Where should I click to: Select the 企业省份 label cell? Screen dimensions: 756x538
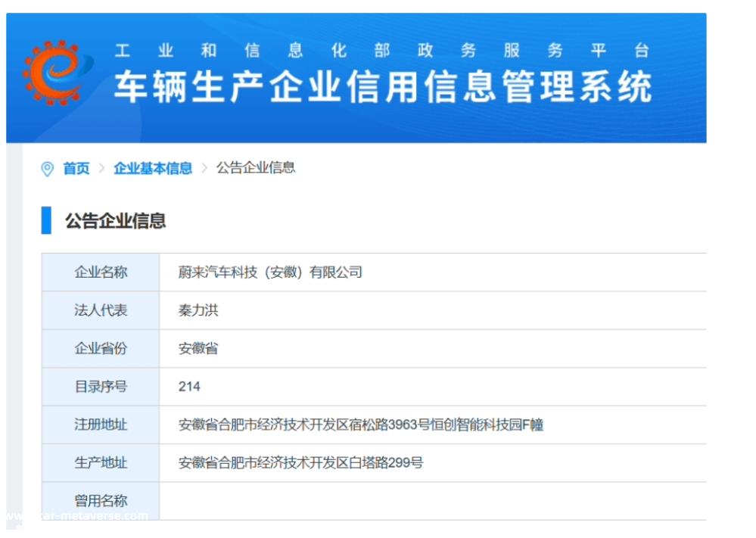tap(101, 349)
